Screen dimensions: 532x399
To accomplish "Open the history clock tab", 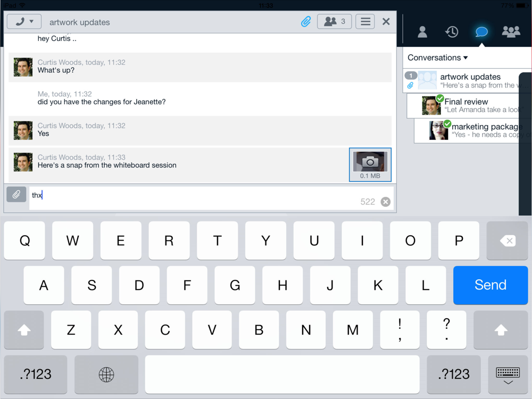I will (452, 32).
